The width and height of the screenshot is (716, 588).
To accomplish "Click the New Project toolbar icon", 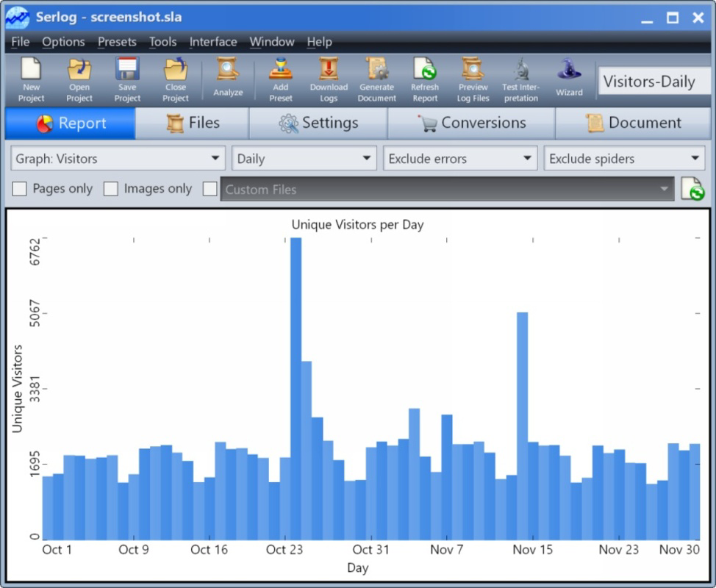I will pos(31,80).
